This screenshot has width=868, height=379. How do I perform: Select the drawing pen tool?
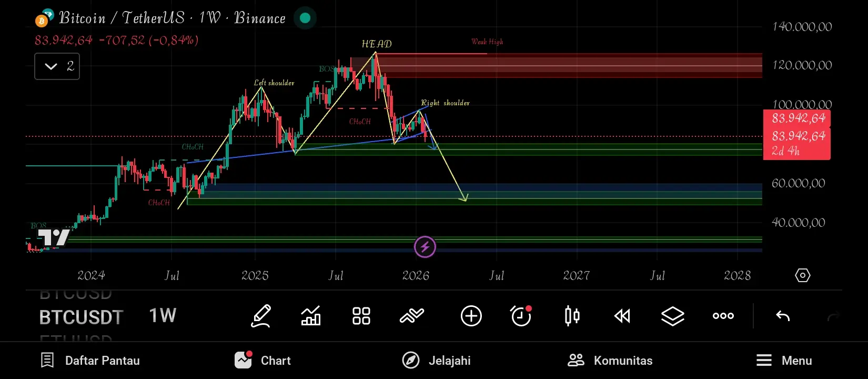pos(261,316)
